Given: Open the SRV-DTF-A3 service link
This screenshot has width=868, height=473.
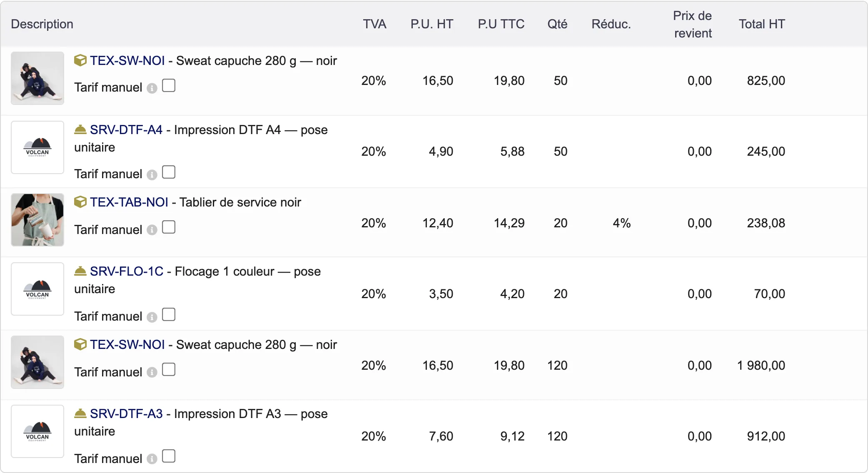Looking at the screenshot, I should pyautogui.click(x=126, y=414).
